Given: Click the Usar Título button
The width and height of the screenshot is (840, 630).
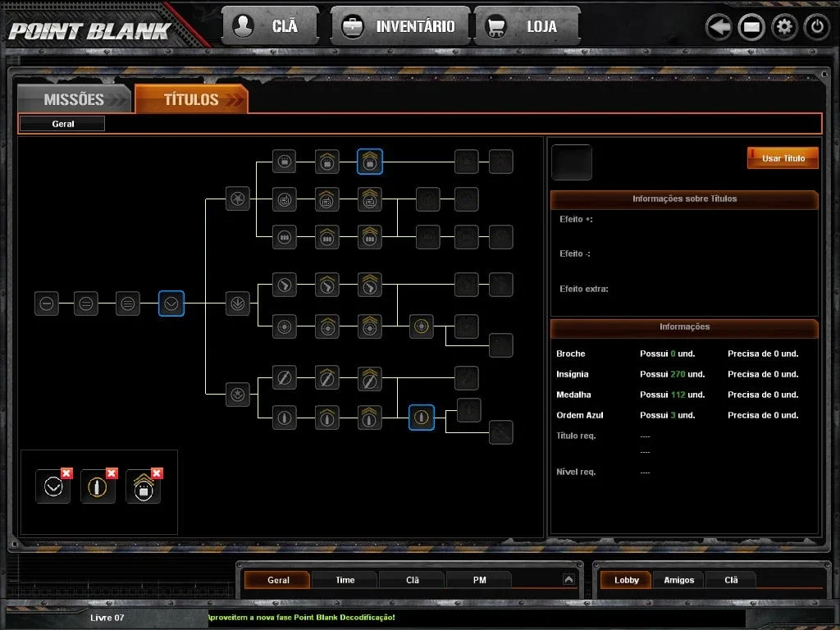Looking at the screenshot, I should click(x=783, y=158).
